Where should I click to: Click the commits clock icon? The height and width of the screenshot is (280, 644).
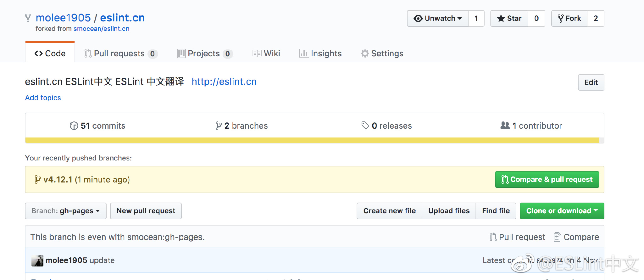tap(74, 126)
